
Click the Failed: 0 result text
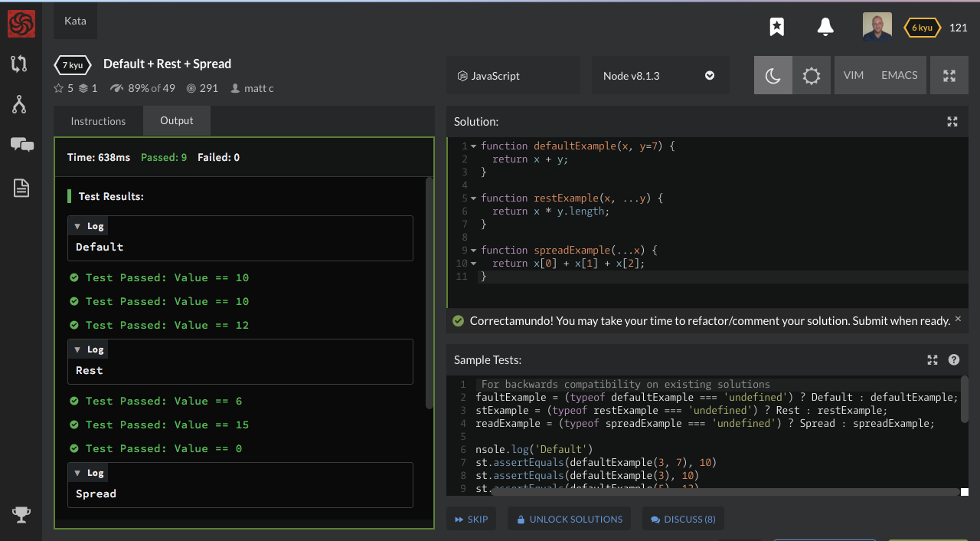(218, 157)
